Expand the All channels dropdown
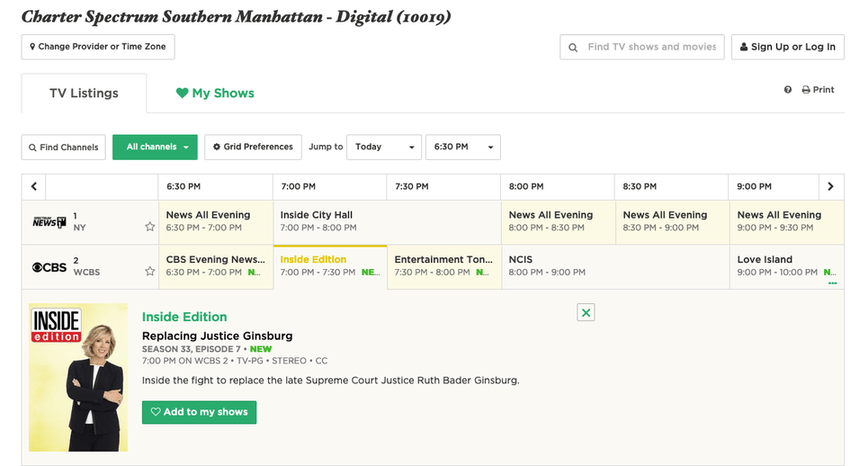The image size is (868, 466). [155, 148]
